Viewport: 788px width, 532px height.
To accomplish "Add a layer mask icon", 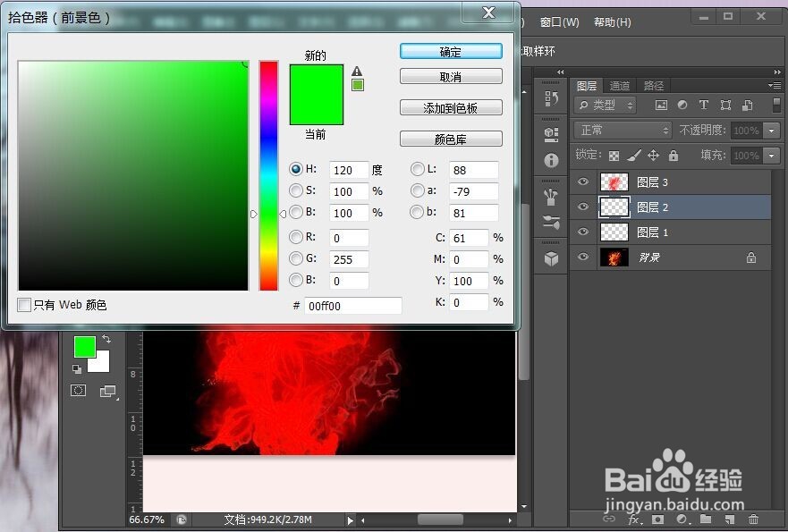I will pos(657,519).
